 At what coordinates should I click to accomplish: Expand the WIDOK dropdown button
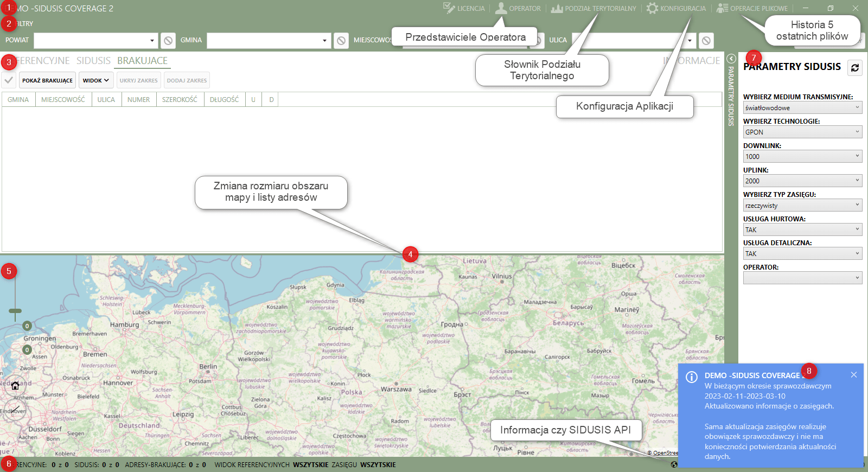[x=96, y=80]
